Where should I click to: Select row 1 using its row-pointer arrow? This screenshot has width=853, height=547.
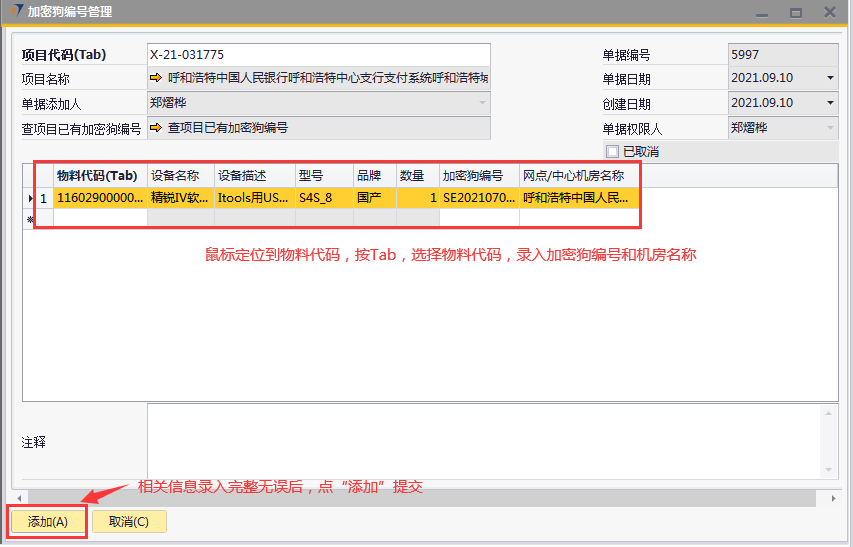(29, 198)
